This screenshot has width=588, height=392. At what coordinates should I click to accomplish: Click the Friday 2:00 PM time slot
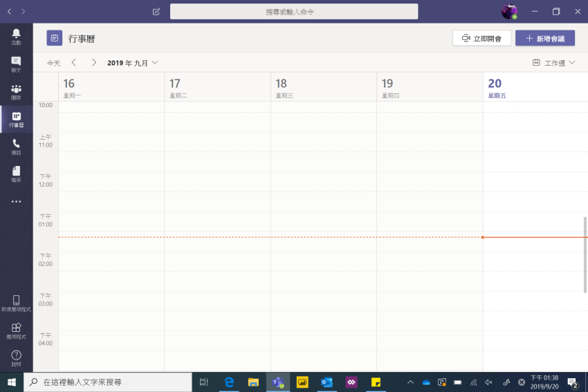(535, 261)
